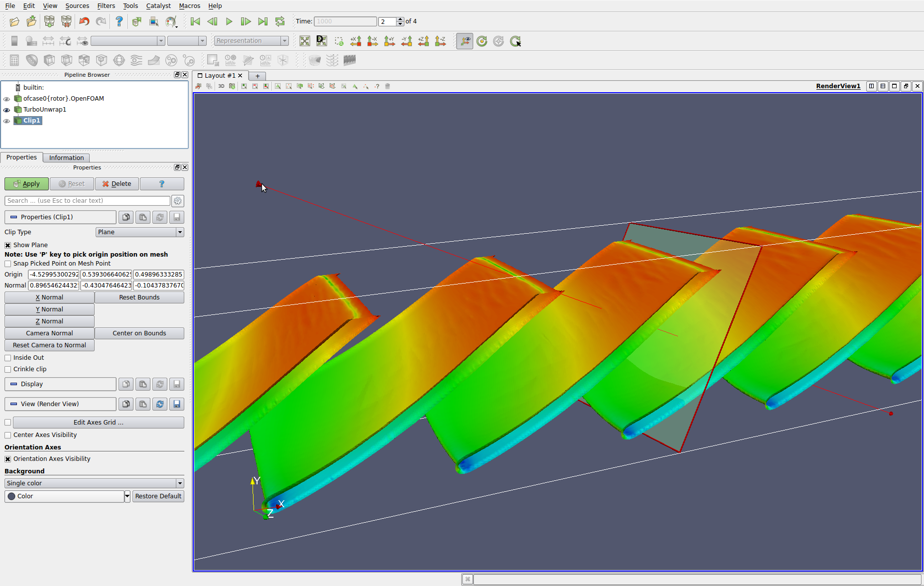Screen dimensions: 924x586
Task: Open the Color button dropdown arrow
Action: click(128, 496)
